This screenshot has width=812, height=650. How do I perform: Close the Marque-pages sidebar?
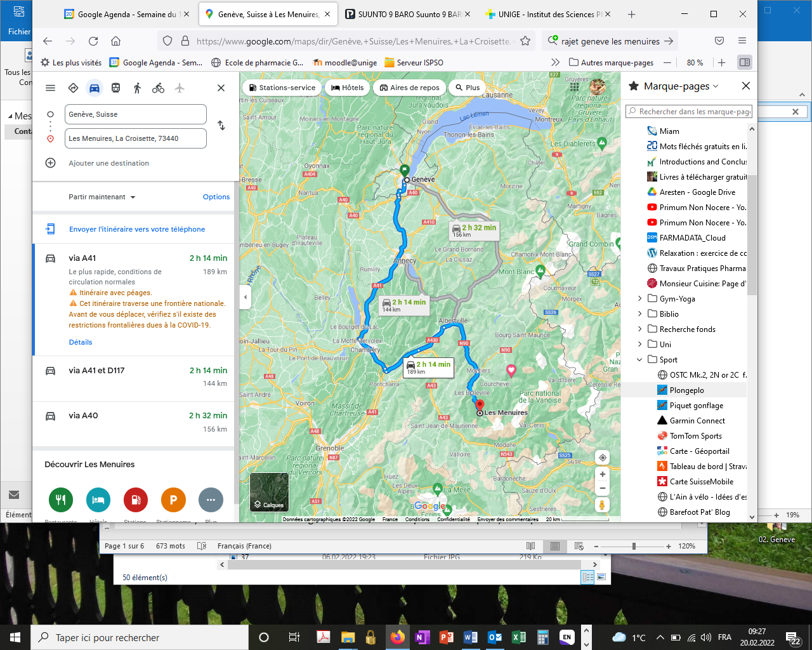tap(746, 86)
